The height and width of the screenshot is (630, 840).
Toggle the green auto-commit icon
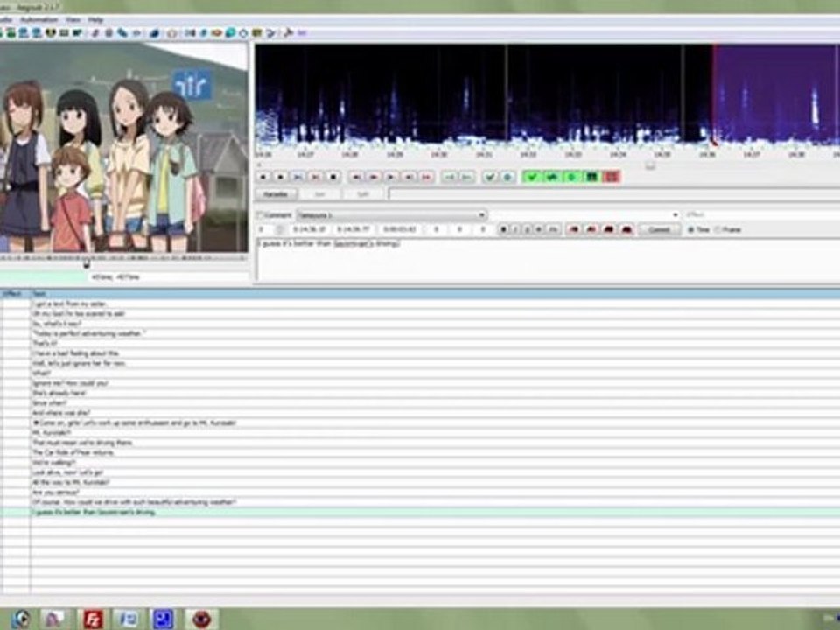point(531,176)
